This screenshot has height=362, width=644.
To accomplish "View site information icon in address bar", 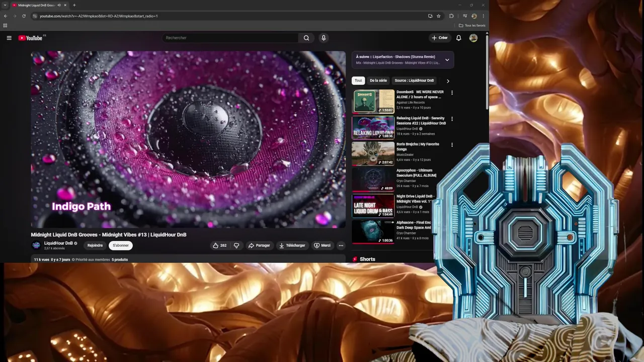I will point(35,16).
